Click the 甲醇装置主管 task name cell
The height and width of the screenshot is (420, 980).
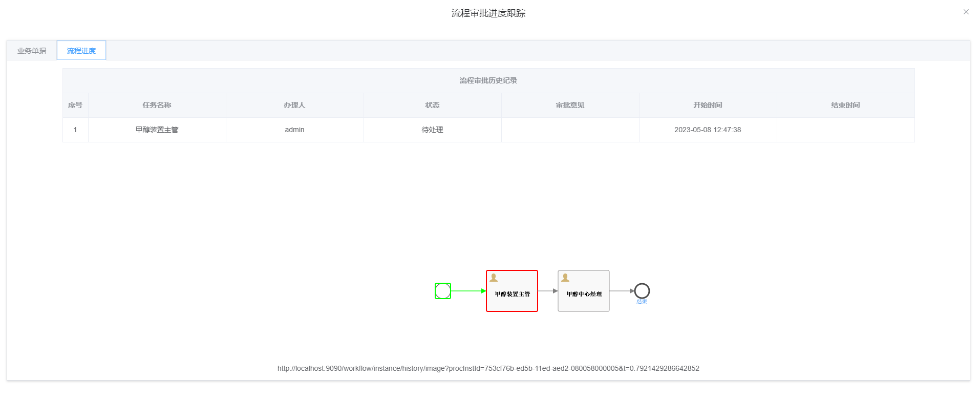(x=157, y=130)
